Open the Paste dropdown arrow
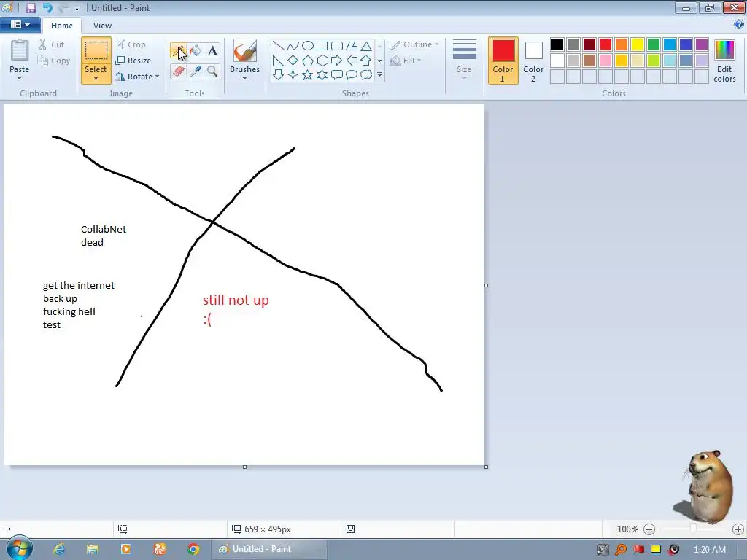The height and width of the screenshot is (560, 747). pyautogui.click(x=20, y=79)
